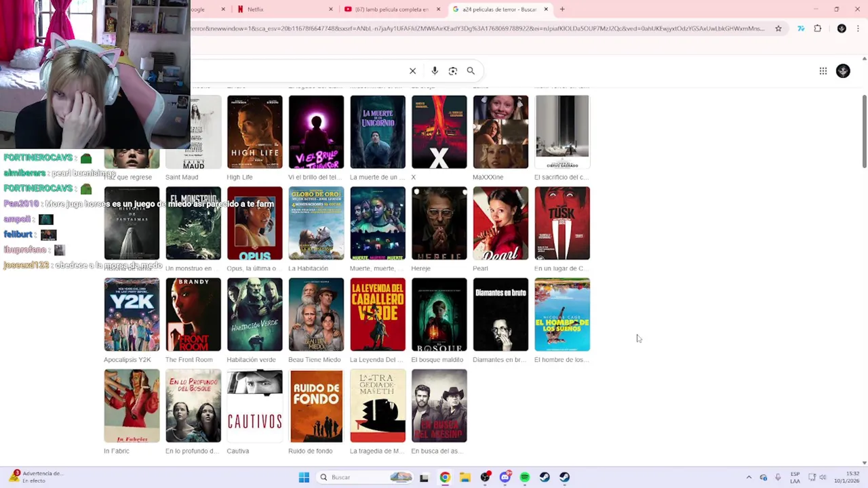The height and width of the screenshot is (488, 868).
Task: Open the High Life movie poster
Action: (x=254, y=131)
